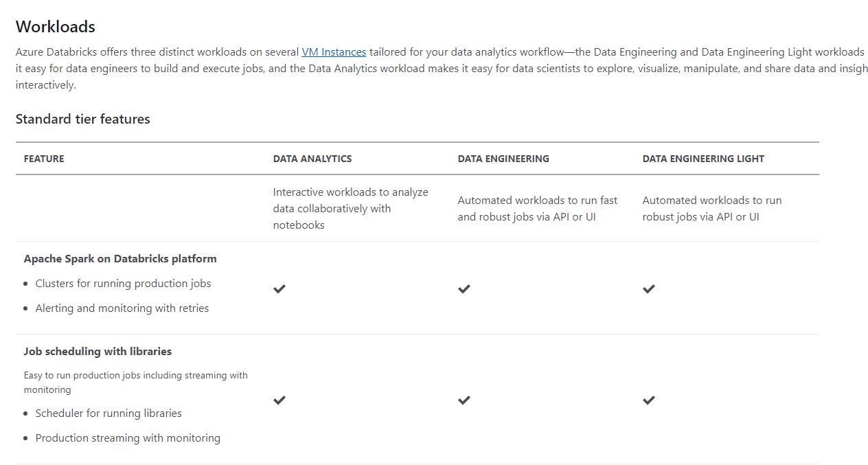Image resolution: width=868 pixels, height=465 pixels.
Task: Click the Scheduler for running libraries bullet
Action: [108, 413]
